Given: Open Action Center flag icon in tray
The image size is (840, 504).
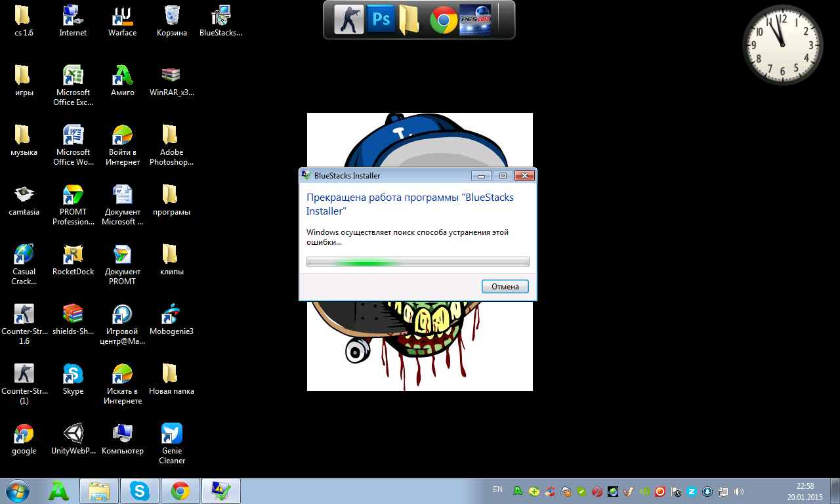Looking at the screenshot, I should (x=675, y=491).
